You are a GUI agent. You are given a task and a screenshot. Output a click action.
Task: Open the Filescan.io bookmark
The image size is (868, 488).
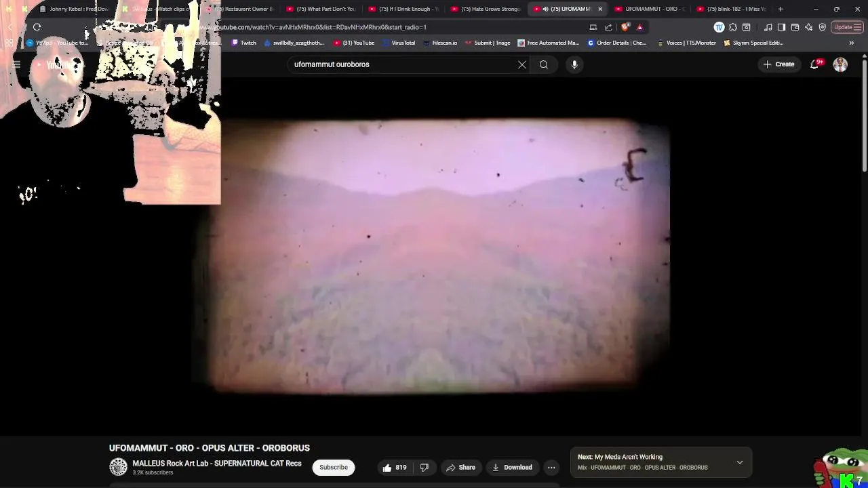coord(439,43)
